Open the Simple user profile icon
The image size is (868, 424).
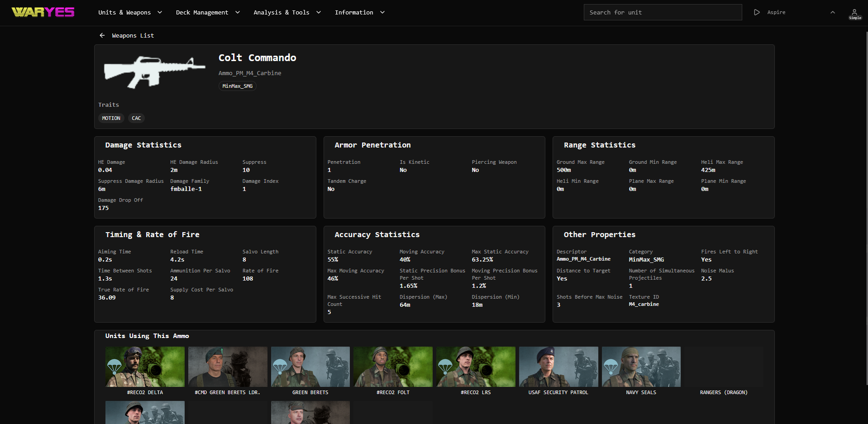854,12
